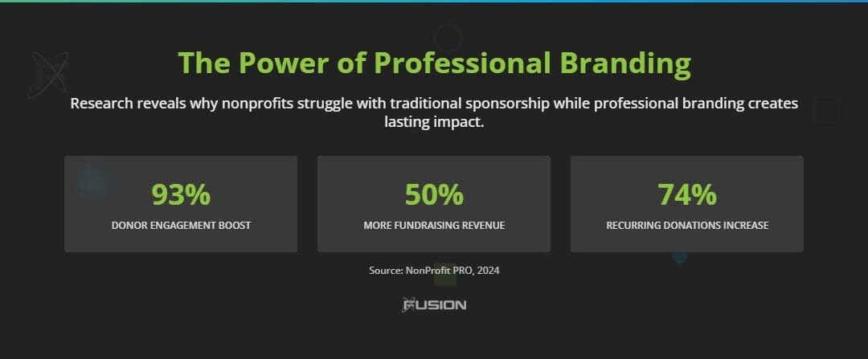Screen dimensions: 868x359
Task: Select the Recurring Donations Increase label
Action: (x=687, y=226)
